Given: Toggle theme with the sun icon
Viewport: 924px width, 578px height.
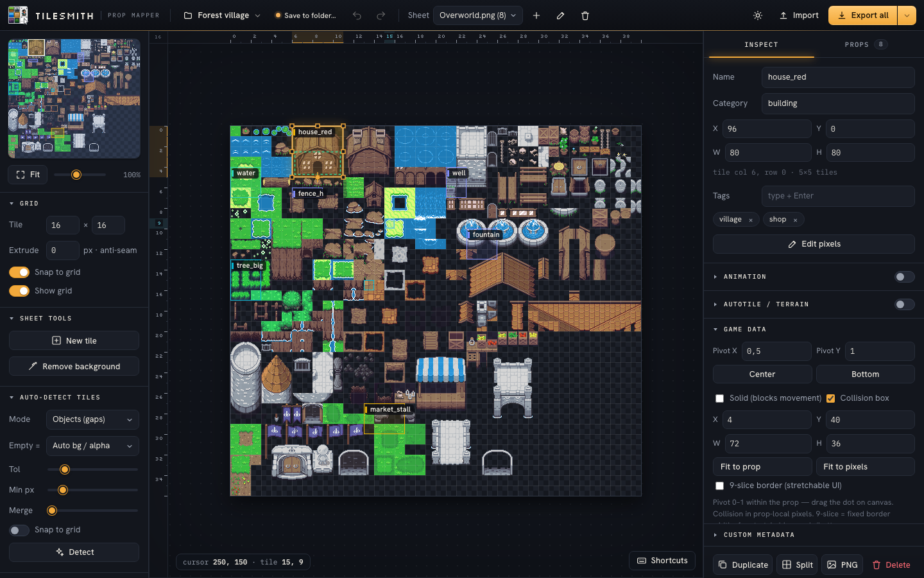Looking at the screenshot, I should (758, 15).
